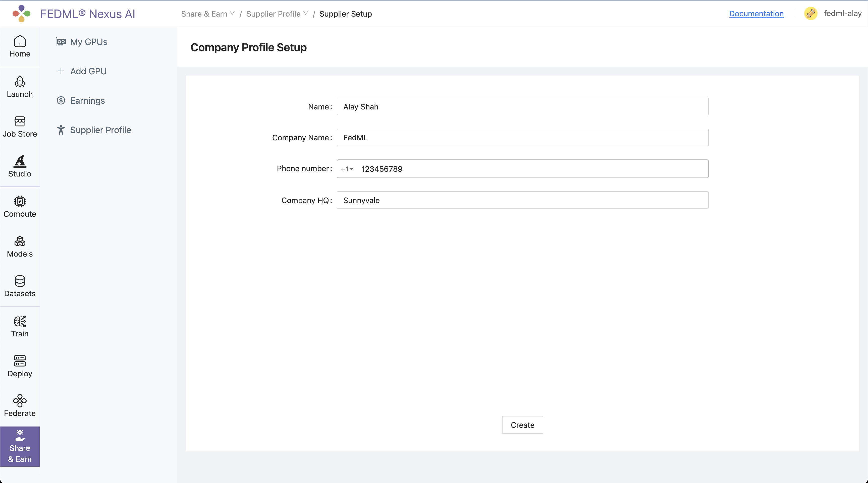
Task: Click the FEDML Nexus AI logo
Action: pyautogui.click(x=21, y=14)
